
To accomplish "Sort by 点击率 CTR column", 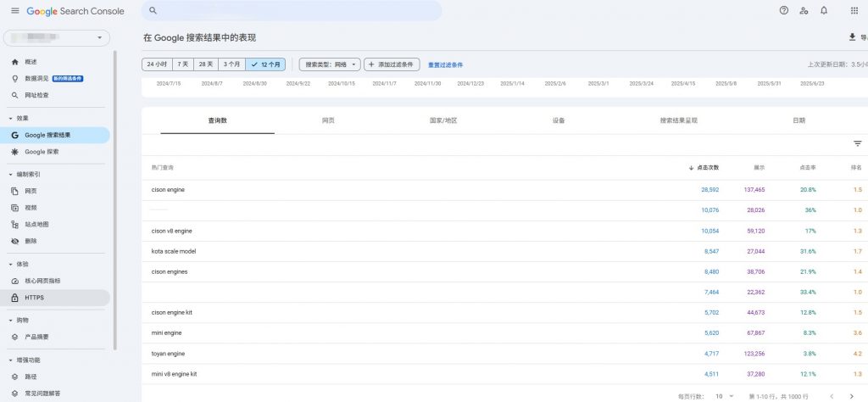I will [x=807, y=167].
